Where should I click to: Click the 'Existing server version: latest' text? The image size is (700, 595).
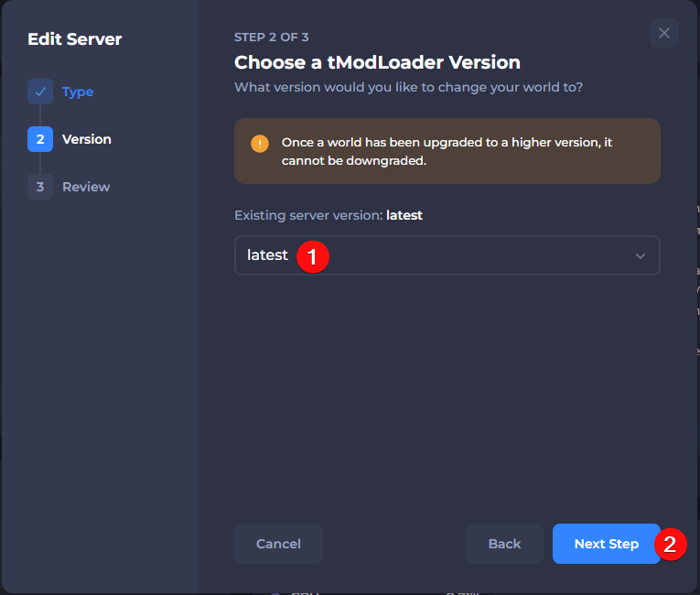(x=328, y=216)
